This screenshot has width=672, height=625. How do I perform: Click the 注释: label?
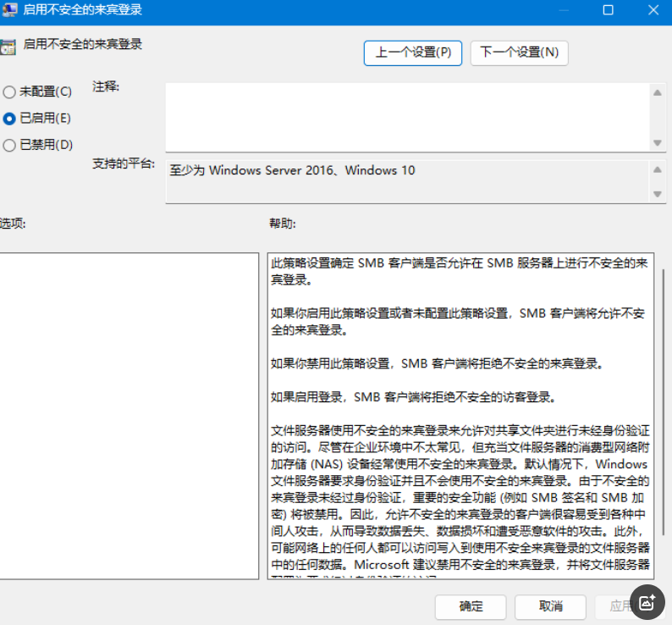tap(106, 86)
